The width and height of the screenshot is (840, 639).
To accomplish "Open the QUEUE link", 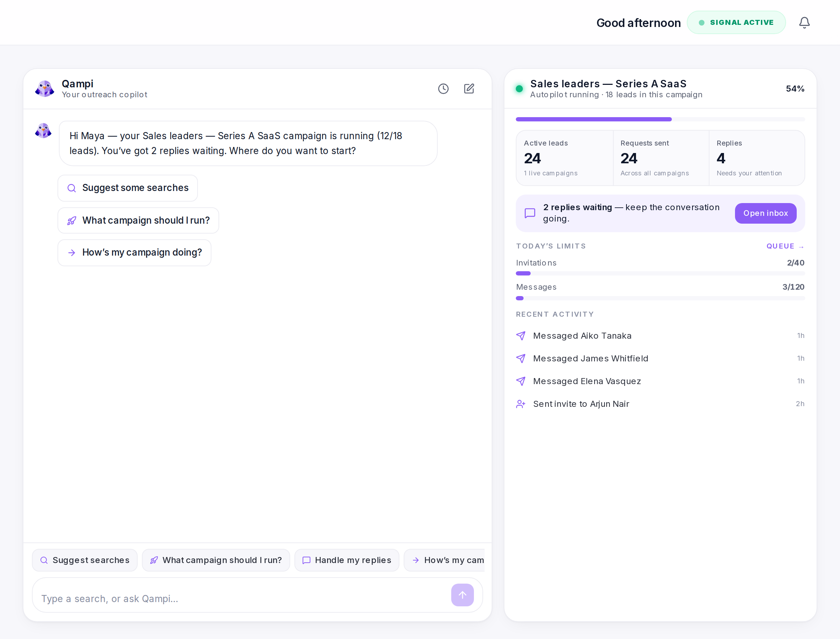I will [x=785, y=246].
